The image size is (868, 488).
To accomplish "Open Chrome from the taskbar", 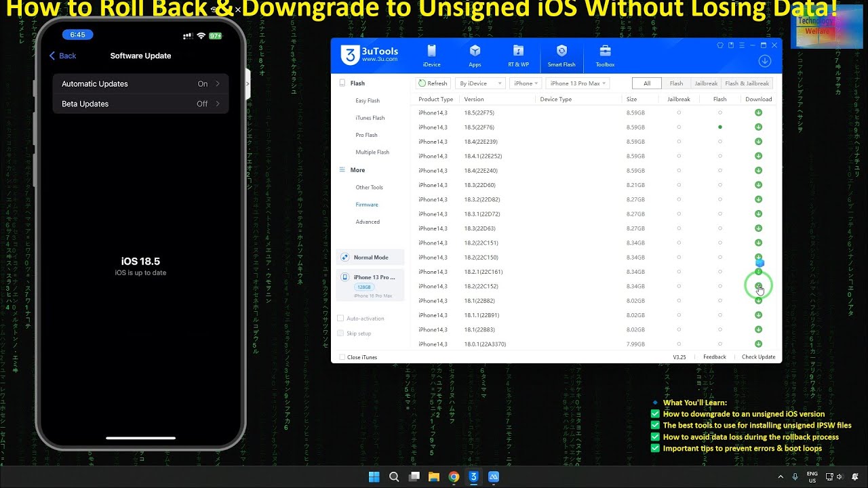I will (x=454, y=476).
